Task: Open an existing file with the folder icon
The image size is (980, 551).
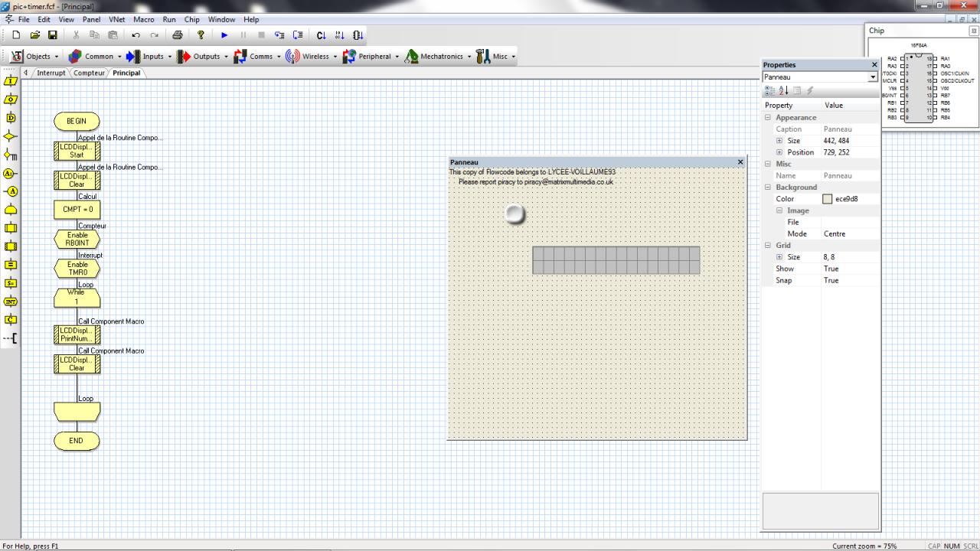Action: pyautogui.click(x=34, y=35)
